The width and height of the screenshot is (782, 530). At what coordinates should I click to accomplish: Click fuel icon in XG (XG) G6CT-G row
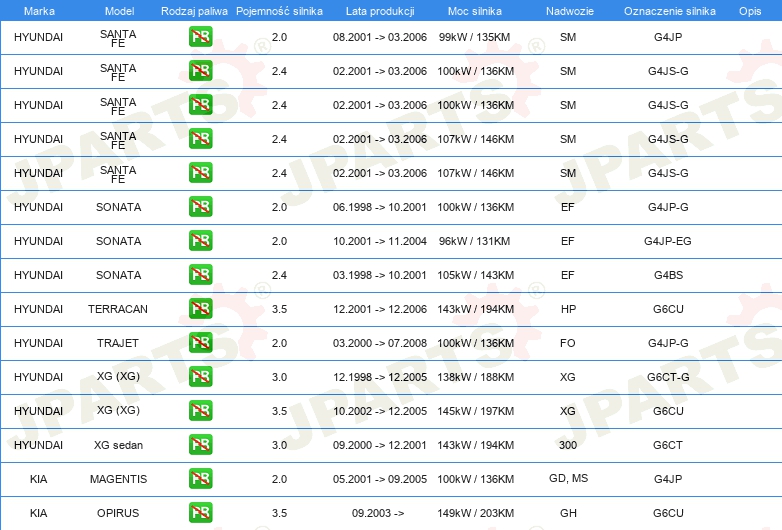[x=200, y=376]
